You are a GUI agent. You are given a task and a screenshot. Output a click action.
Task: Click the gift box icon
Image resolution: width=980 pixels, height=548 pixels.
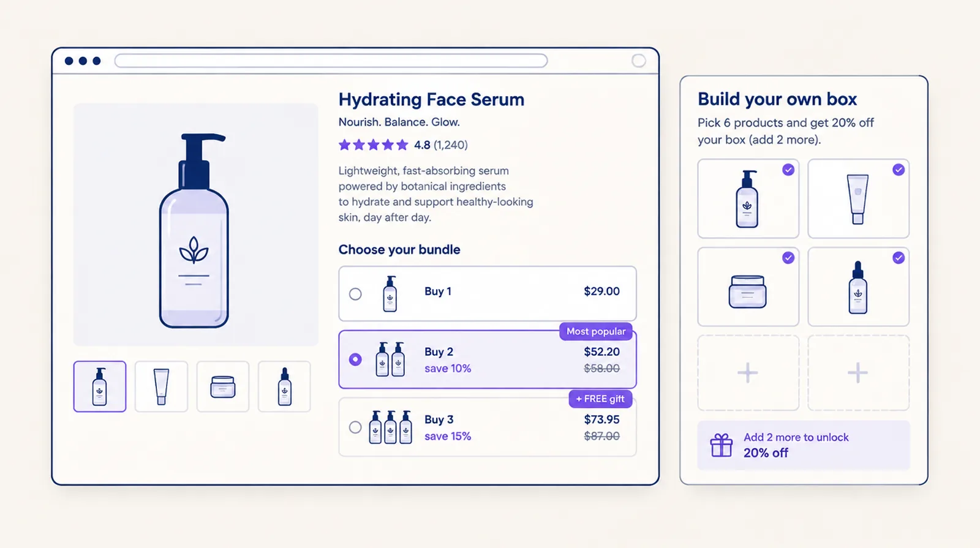tap(721, 445)
